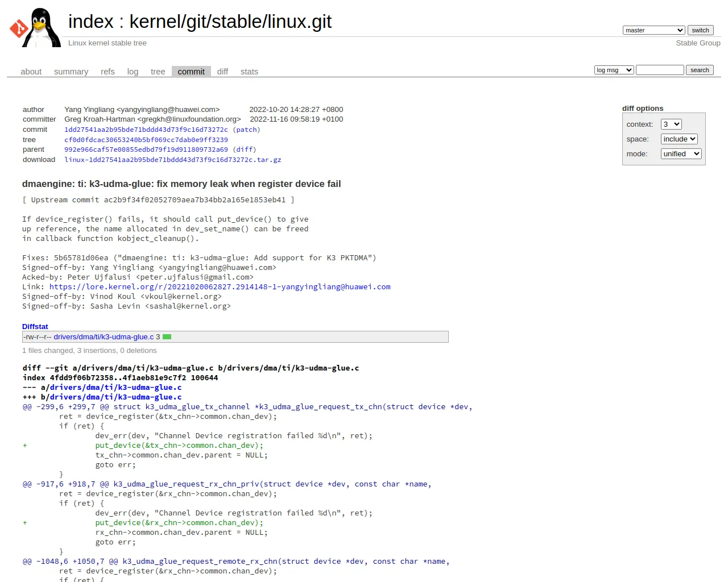728x582 pixels.
Task: Open the lore.kernel.org patch link
Action: [220, 287]
